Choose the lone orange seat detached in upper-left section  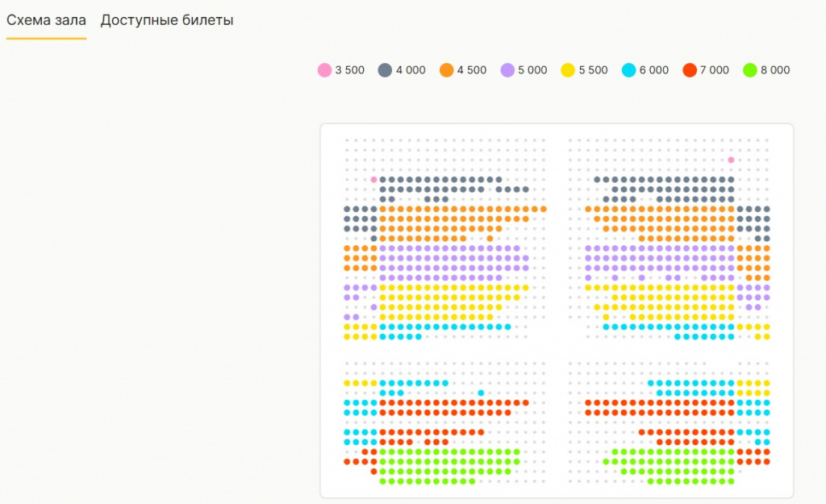[x=490, y=239]
